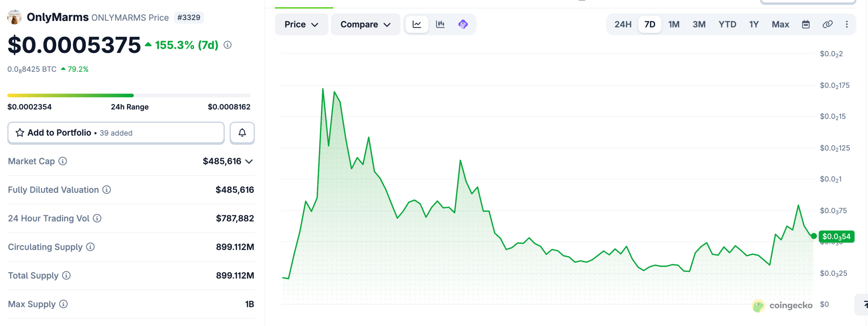Show Fully Diluted Valuation info tooltip
This screenshot has height=326, width=868.
pos(107,190)
